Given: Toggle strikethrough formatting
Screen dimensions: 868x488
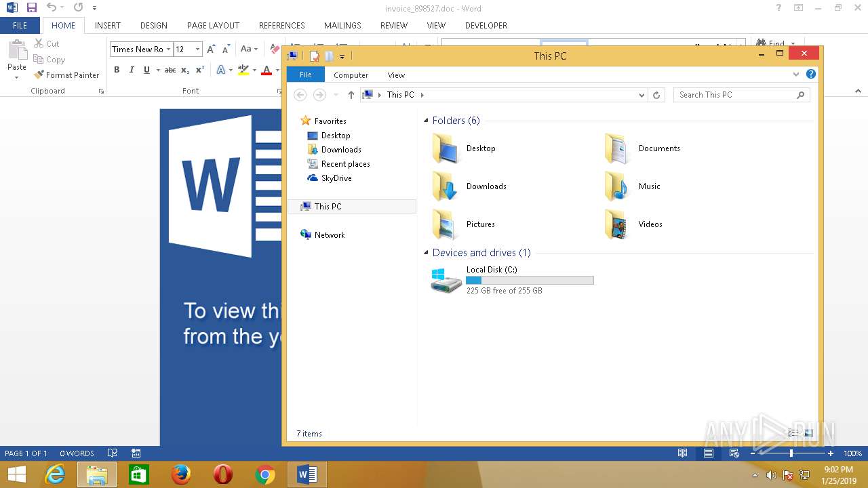Looking at the screenshot, I should (170, 70).
